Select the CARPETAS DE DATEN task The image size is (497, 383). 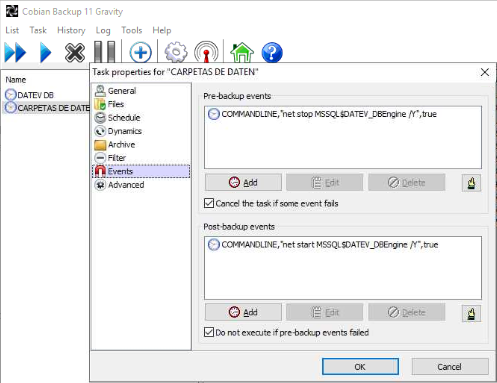click(47, 108)
